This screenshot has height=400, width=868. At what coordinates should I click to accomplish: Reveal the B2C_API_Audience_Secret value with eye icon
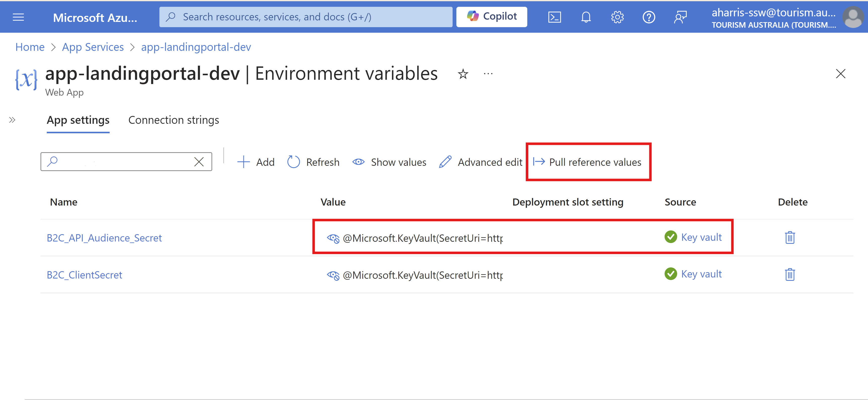[333, 238]
